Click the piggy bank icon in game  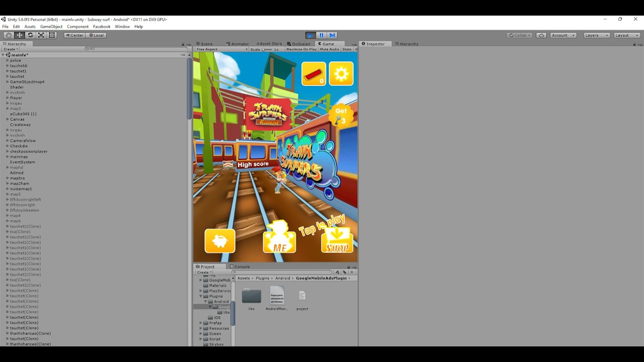220,241
